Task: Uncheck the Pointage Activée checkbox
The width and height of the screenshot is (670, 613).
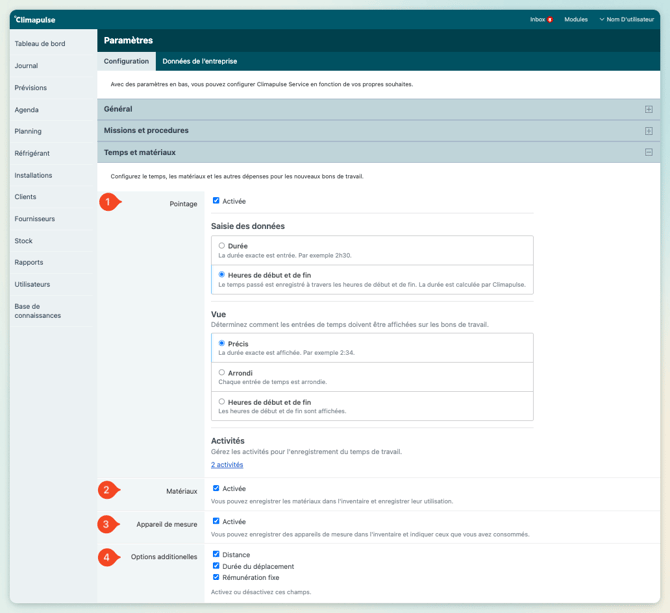Action: coord(216,201)
